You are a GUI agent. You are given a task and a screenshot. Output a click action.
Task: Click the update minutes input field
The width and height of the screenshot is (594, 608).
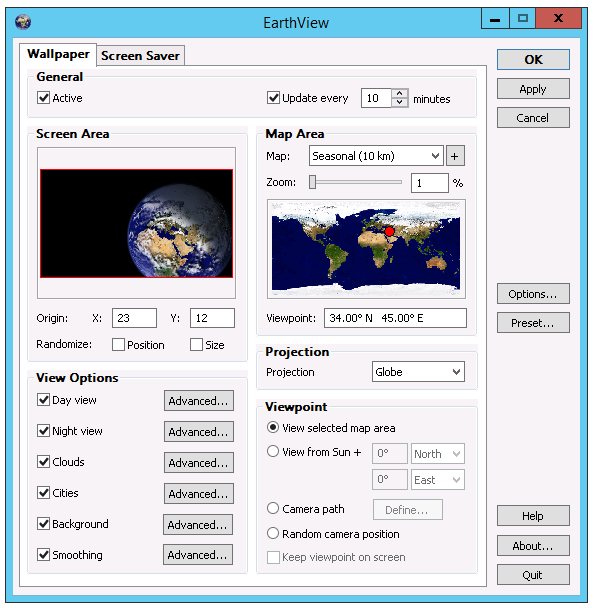[376, 98]
